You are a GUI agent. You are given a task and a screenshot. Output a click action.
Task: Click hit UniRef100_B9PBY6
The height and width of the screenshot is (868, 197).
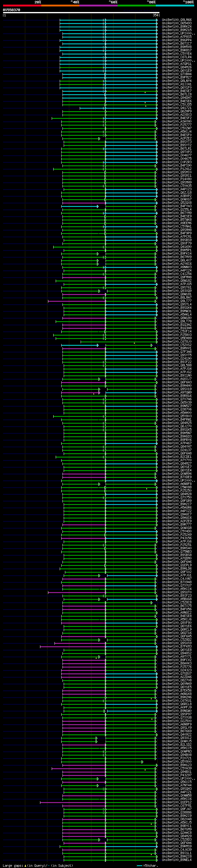pyautogui.click(x=177, y=440)
